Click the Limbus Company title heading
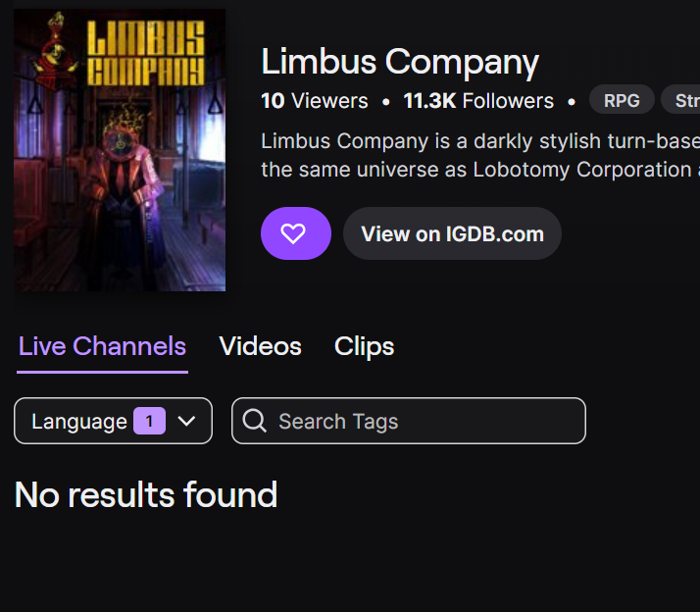Image resolution: width=700 pixels, height=612 pixels. pos(400,62)
